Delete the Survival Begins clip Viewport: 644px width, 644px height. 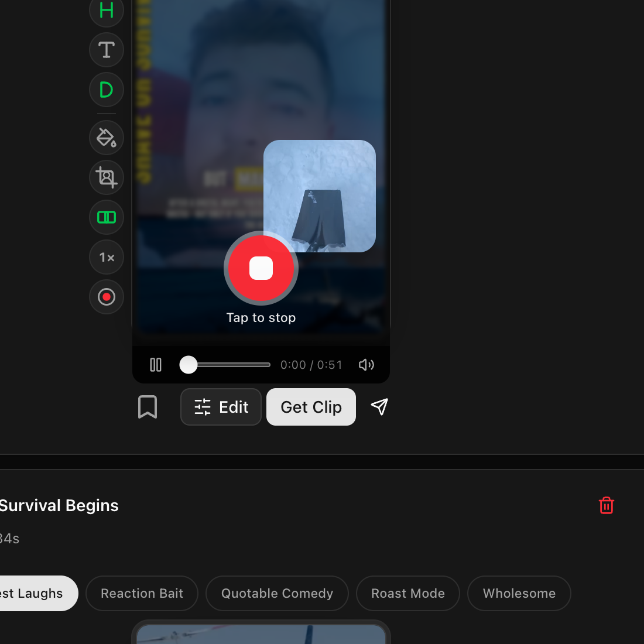point(606,505)
